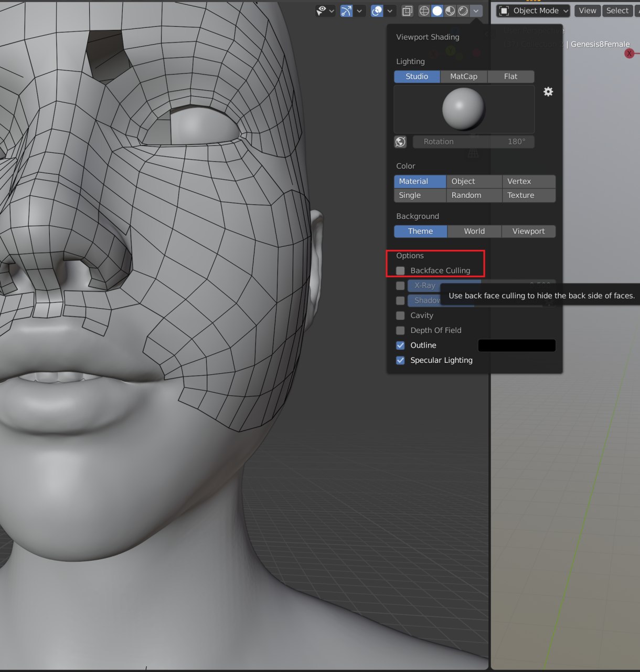Adjust the X-Ray alpha slider
The image size is (640, 672).
pos(481,286)
